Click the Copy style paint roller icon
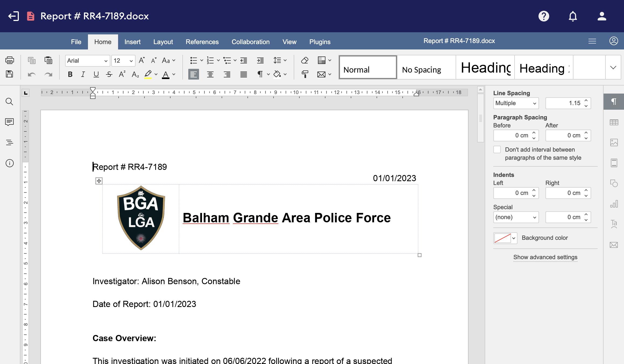 click(x=305, y=74)
